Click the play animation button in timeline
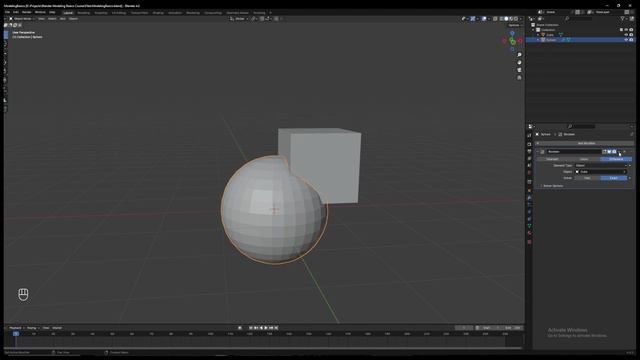This screenshot has width=640, height=360. [x=266, y=328]
